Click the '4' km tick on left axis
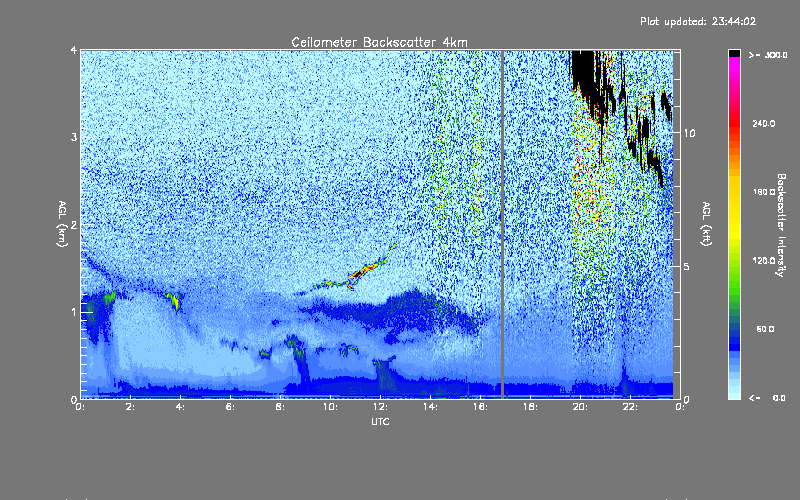800x500 pixels. click(74, 50)
